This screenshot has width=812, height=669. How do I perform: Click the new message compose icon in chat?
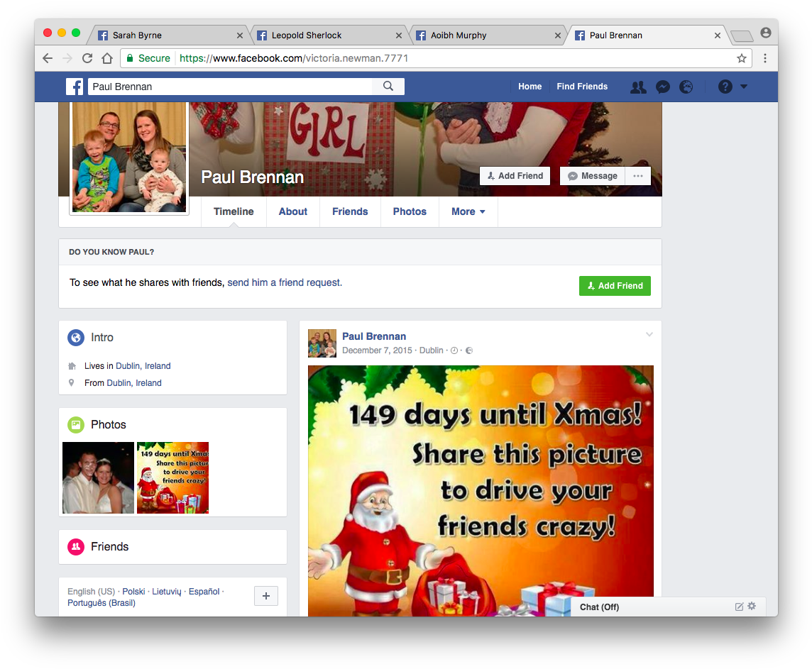click(x=739, y=607)
